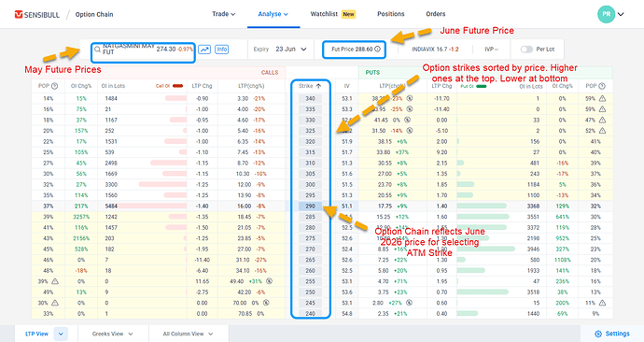Open the Trade menu dropdown
The height and width of the screenshot is (342, 644).
tap(223, 14)
